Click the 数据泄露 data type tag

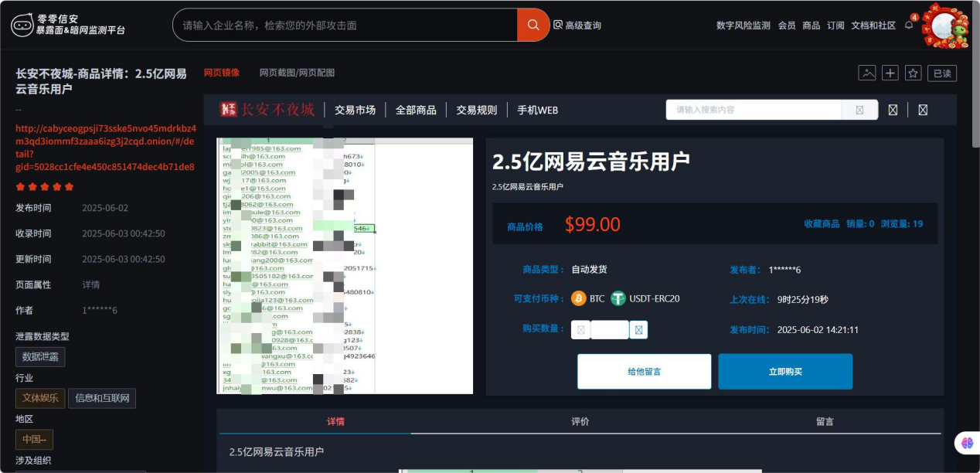pos(41,356)
